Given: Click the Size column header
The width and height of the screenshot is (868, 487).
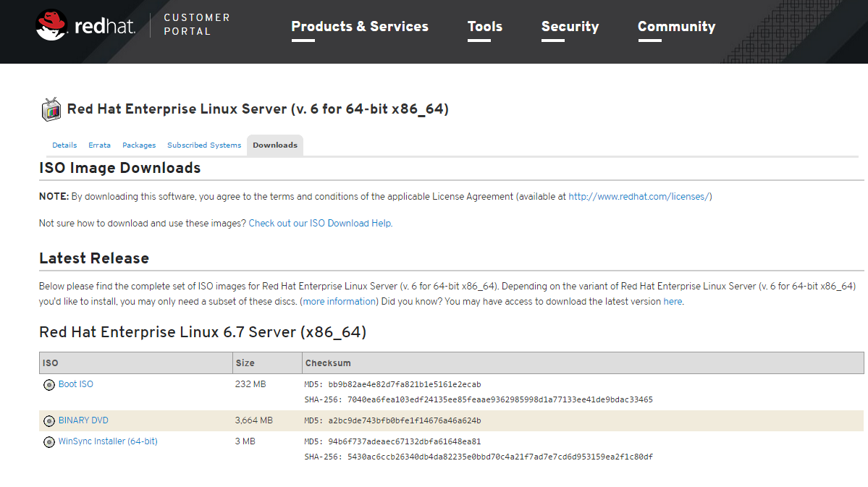Looking at the screenshot, I should pos(267,363).
